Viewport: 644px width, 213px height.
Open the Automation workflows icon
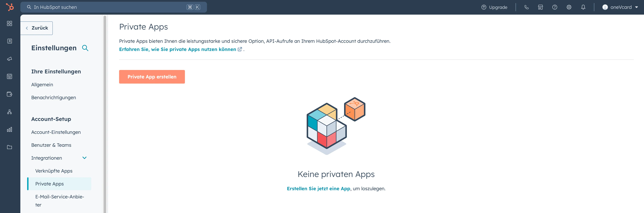[10, 112]
